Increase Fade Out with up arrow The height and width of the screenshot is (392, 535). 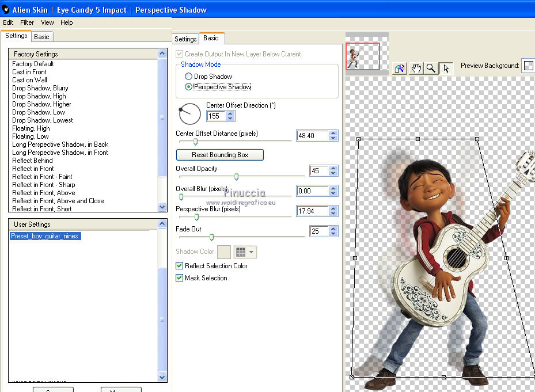coord(333,229)
